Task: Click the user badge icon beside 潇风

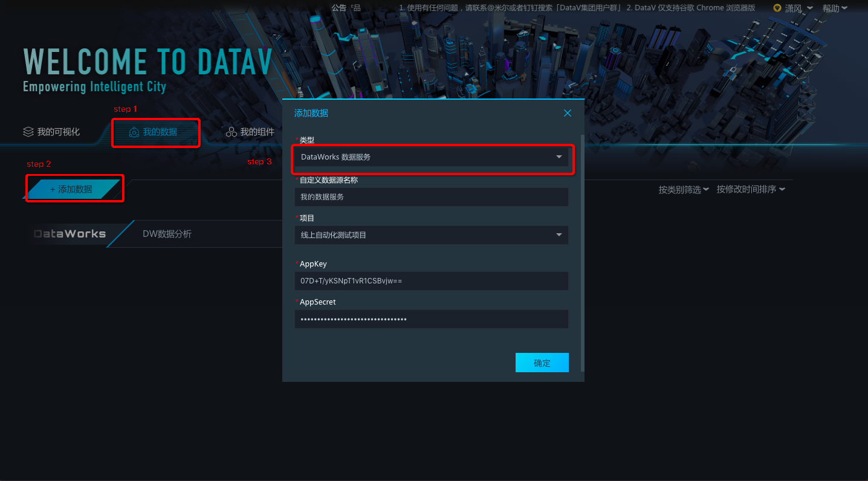Action: coord(777,8)
